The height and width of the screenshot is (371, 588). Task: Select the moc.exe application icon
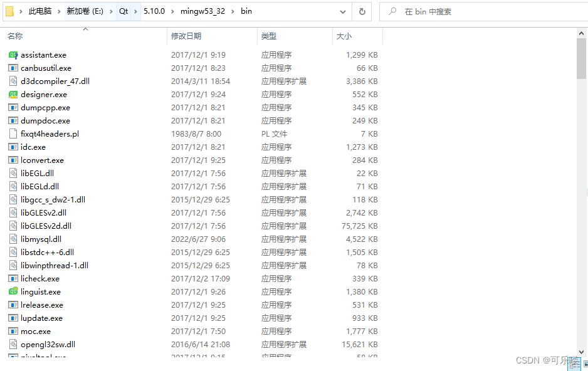(13, 332)
